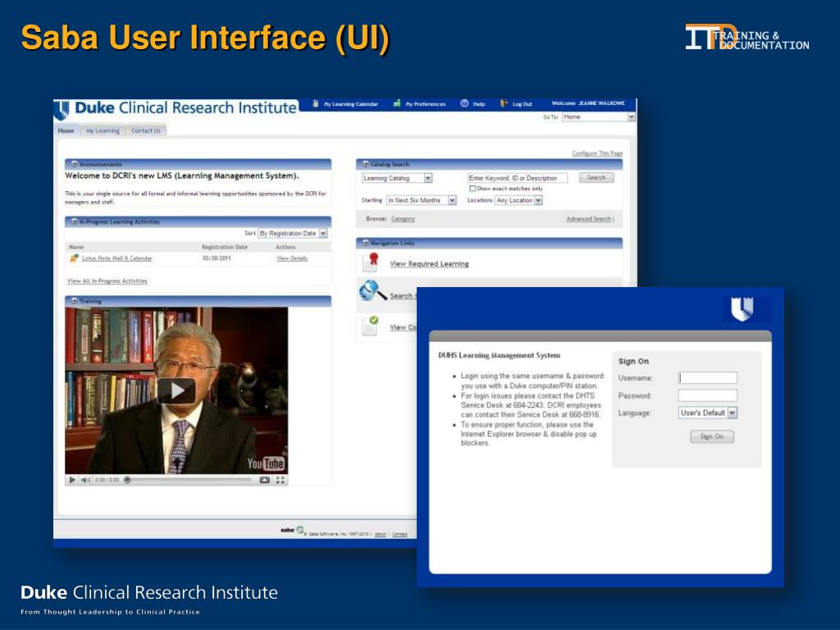The width and height of the screenshot is (840, 630).
Task: Click the 03/30/2011 registration date
Action: click(217, 258)
